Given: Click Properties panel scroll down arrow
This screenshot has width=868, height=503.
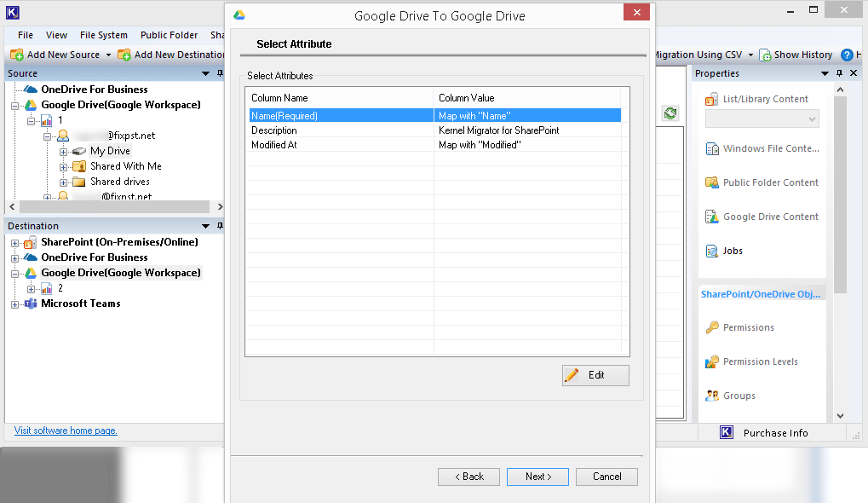Looking at the screenshot, I should (x=841, y=415).
